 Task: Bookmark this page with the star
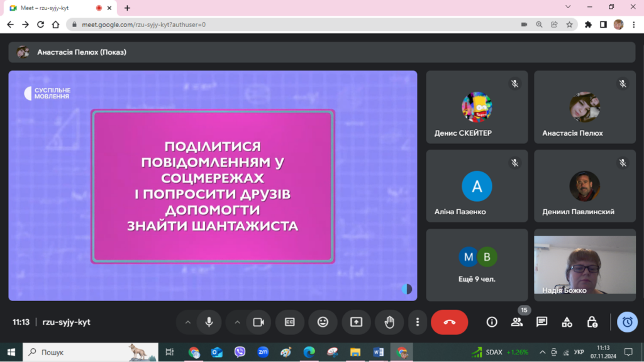pyautogui.click(x=569, y=25)
